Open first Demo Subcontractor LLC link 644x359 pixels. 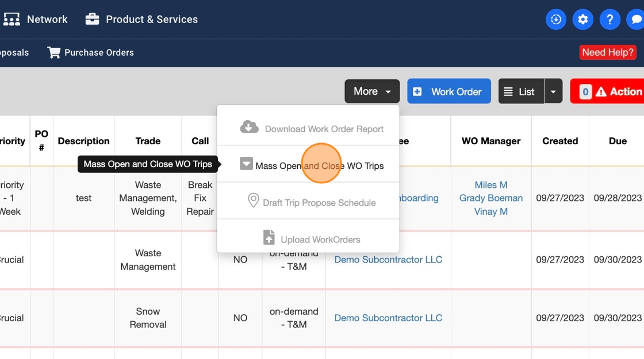pos(388,260)
